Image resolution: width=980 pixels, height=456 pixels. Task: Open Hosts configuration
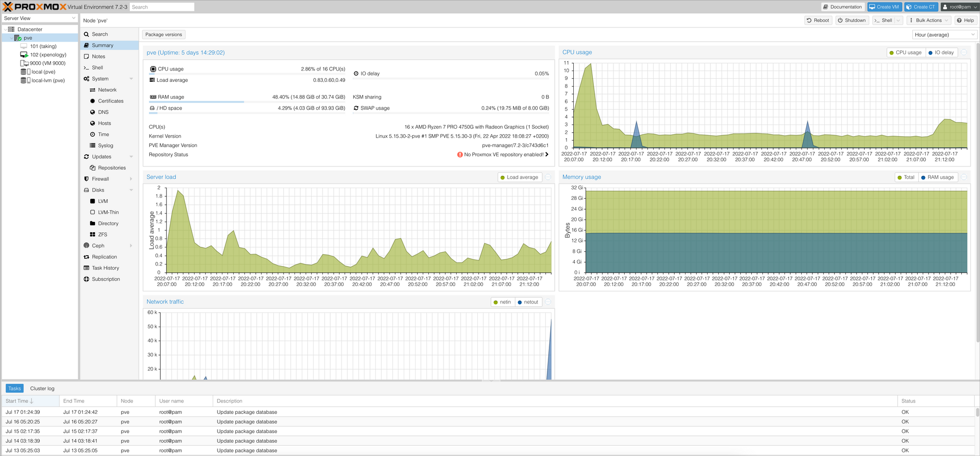click(104, 123)
